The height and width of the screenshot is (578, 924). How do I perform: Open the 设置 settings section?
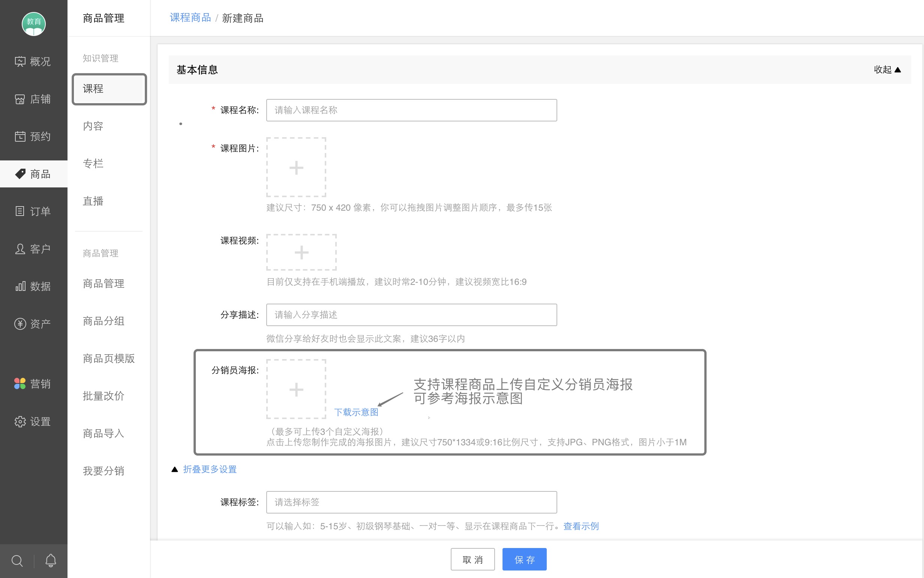pos(33,421)
